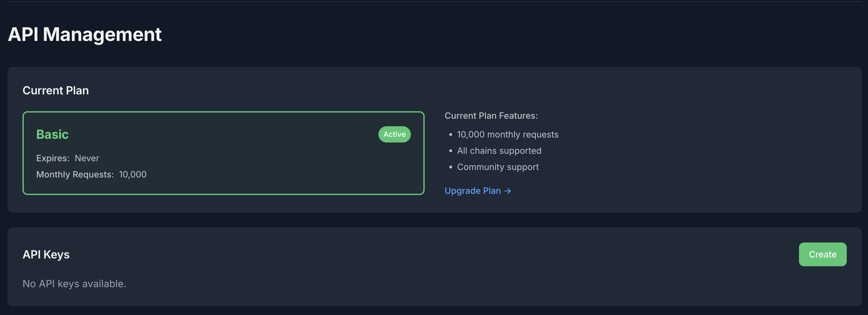Click the Current Plan Features label
This screenshot has height=315, width=868.
pos(491,116)
